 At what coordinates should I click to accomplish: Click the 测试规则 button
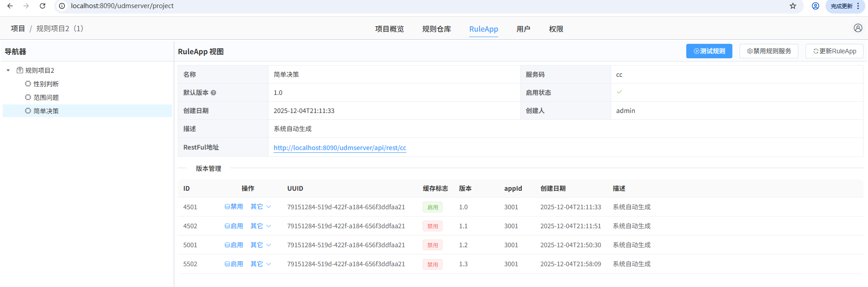coord(709,51)
